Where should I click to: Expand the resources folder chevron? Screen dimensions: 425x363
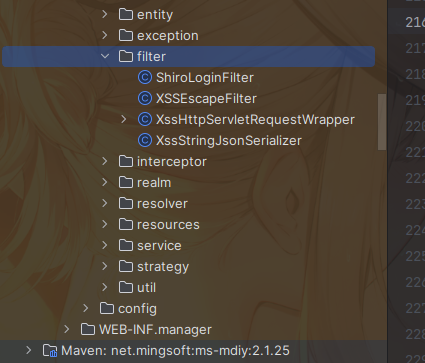(105, 224)
